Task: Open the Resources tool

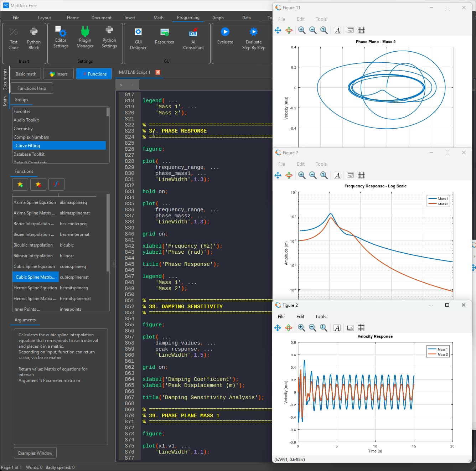Action: pyautogui.click(x=164, y=36)
